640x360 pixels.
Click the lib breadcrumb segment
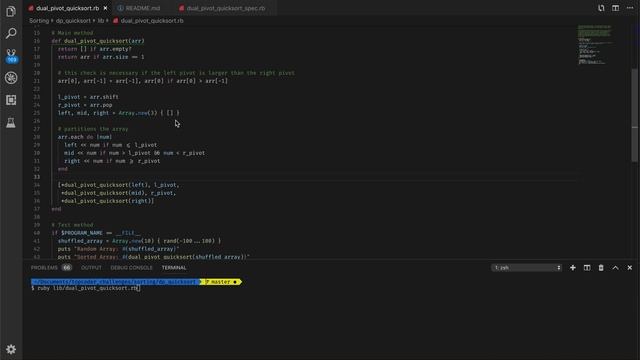(100, 20)
